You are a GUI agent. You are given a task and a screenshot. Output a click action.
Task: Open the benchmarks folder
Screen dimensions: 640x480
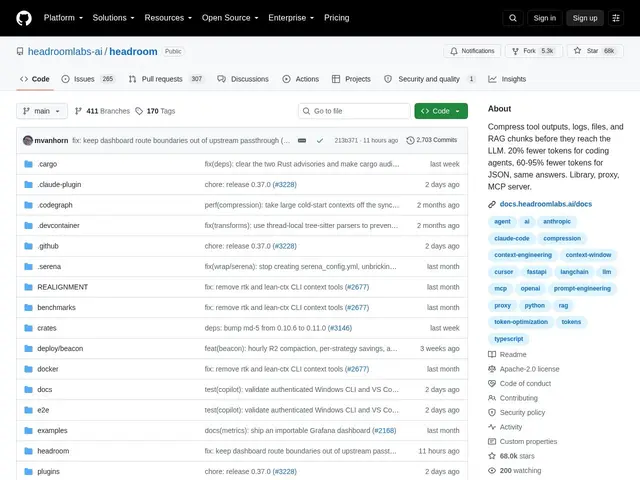click(x=56, y=307)
